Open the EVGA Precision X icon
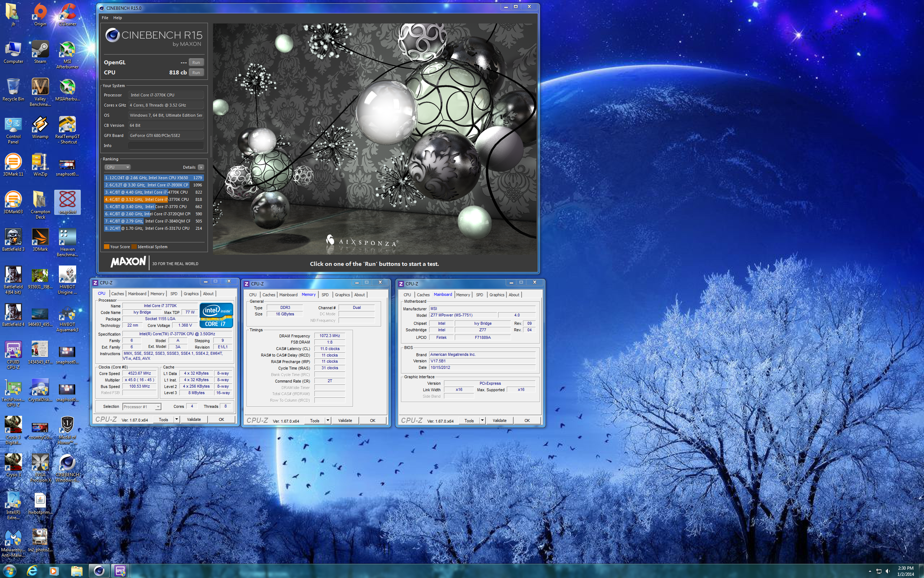Viewport: 924px width, 578px height. (x=40, y=468)
